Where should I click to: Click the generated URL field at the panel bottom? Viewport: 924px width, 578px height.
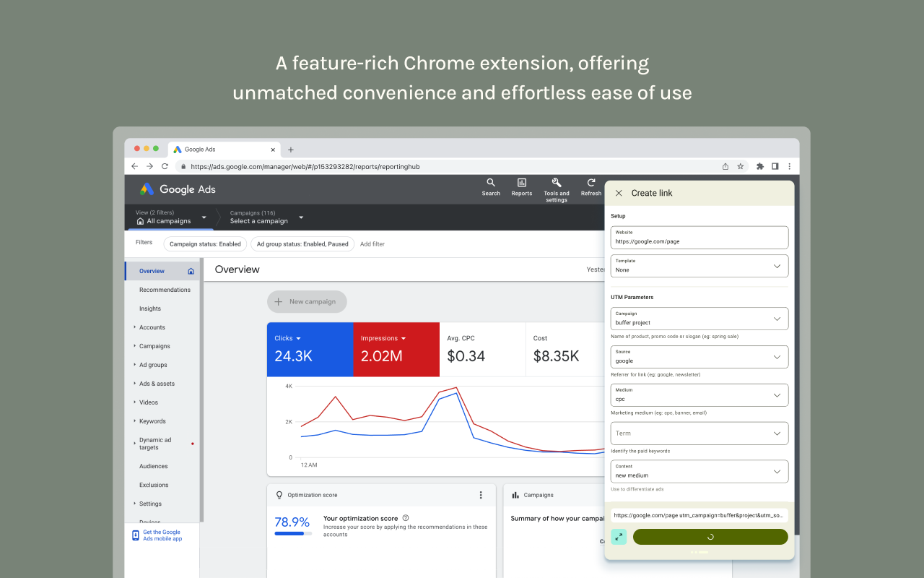699,515
